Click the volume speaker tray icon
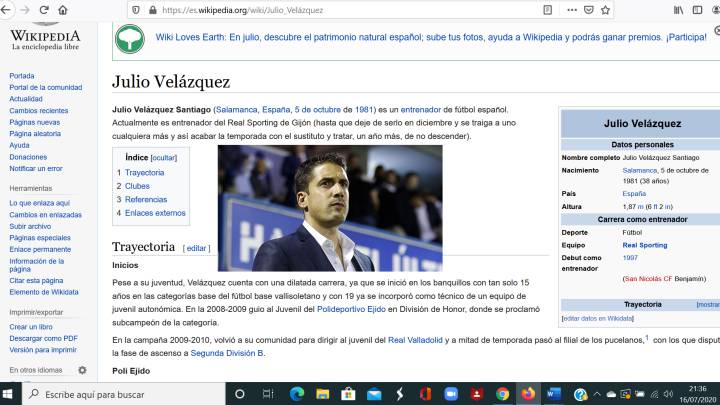 coord(669,394)
